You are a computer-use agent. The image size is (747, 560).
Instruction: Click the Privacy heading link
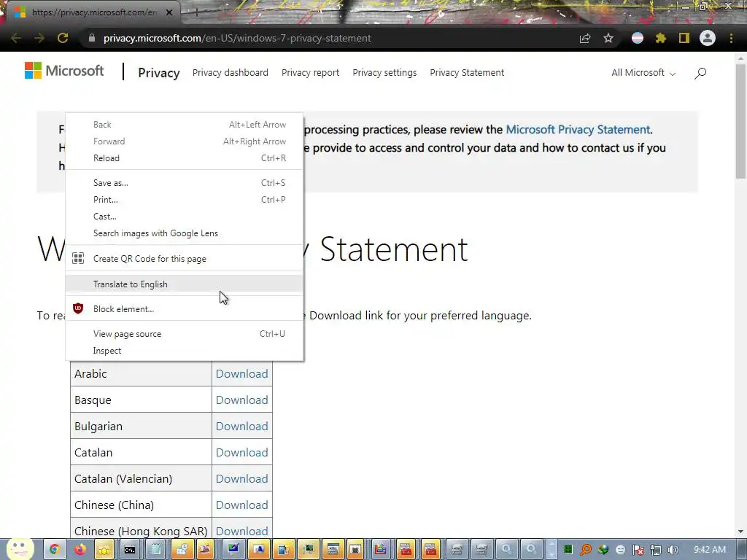coord(158,73)
